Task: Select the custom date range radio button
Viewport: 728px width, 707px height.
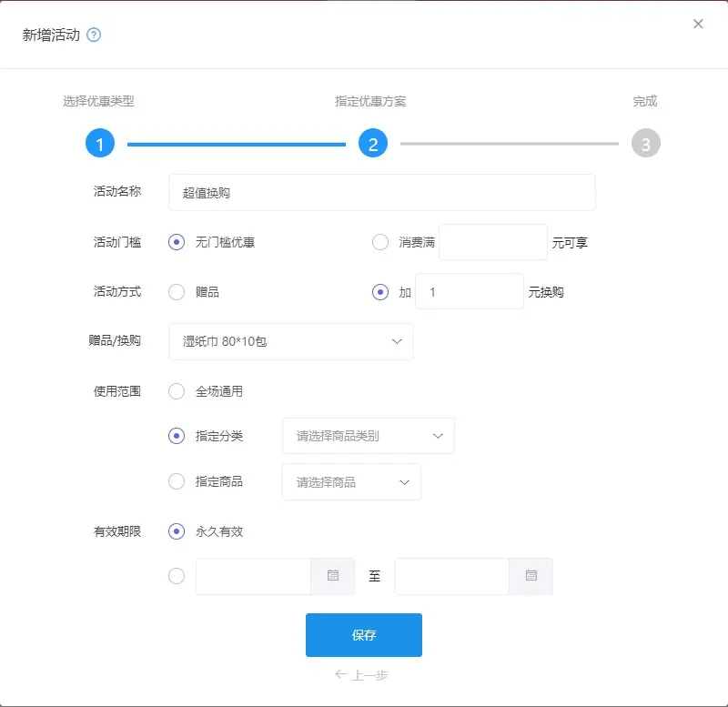Action: tap(177, 576)
